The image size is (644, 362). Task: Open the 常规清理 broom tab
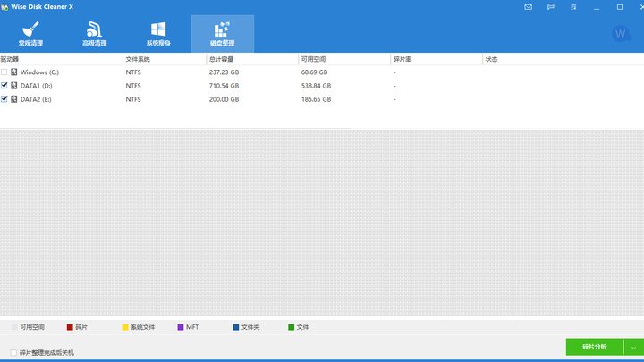coord(30,34)
